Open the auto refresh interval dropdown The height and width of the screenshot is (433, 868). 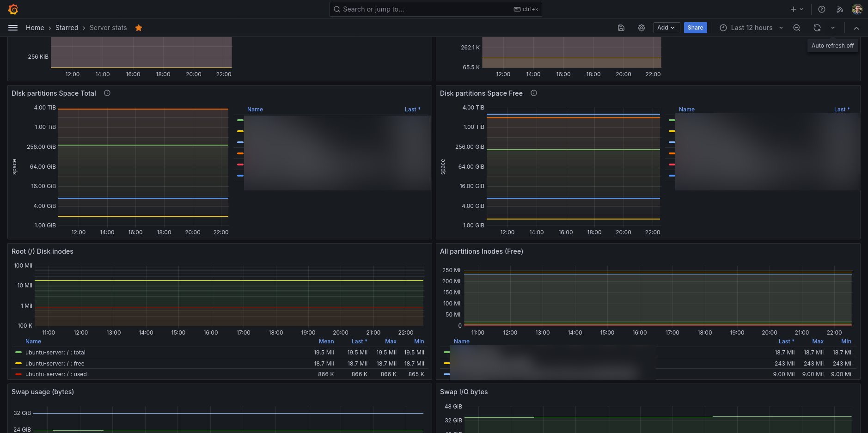(833, 28)
